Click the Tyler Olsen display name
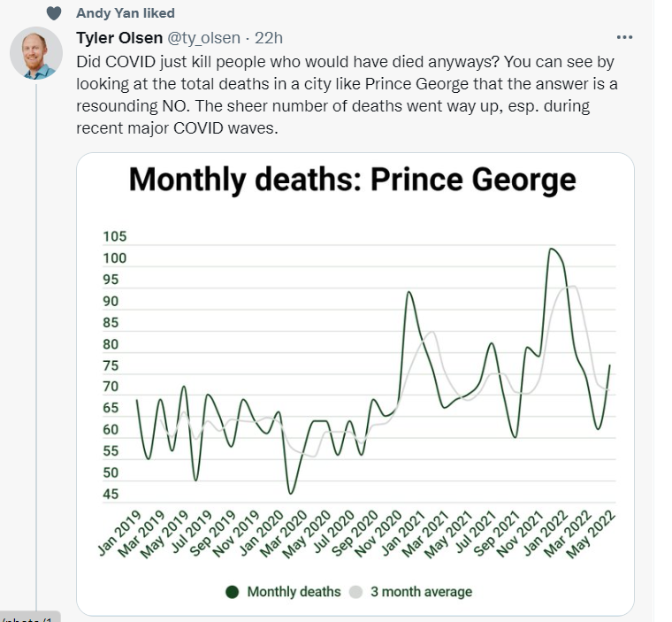Image resolution: width=672 pixels, height=622 pixels. pos(119,38)
